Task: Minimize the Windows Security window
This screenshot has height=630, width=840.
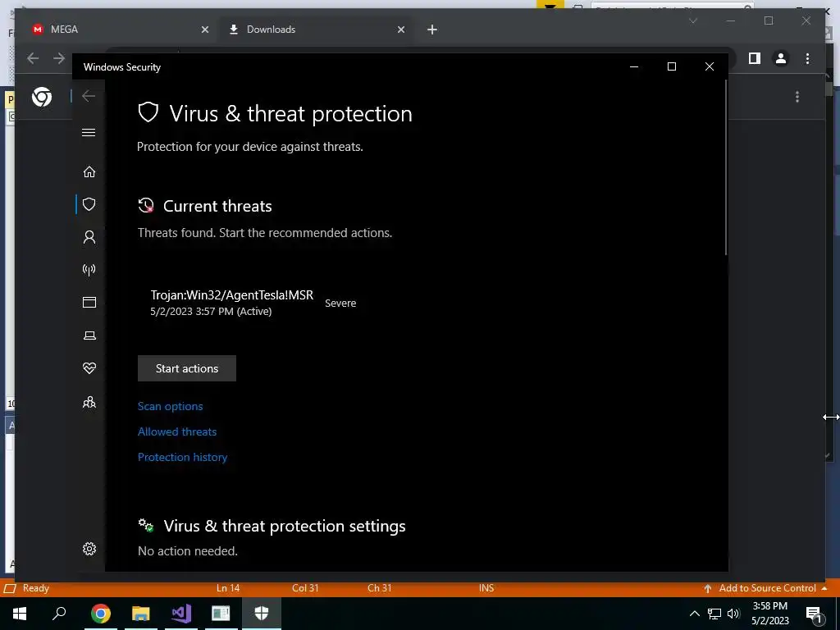Action: (x=634, y=66)
